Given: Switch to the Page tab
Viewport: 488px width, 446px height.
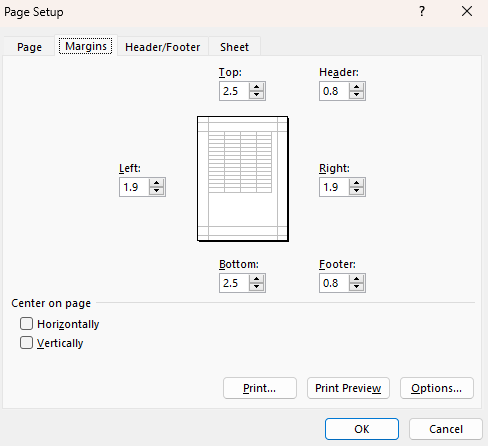Looking at the screenshot, I should [x=29, y=47].
